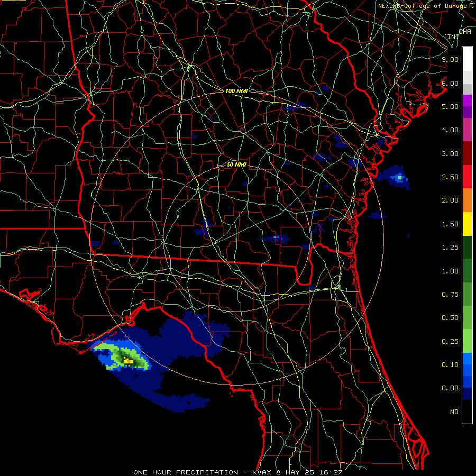Click the 1.00 legend value
This screenshot has width=476, height=476.
pyautogui.click(x=450, y=271)
